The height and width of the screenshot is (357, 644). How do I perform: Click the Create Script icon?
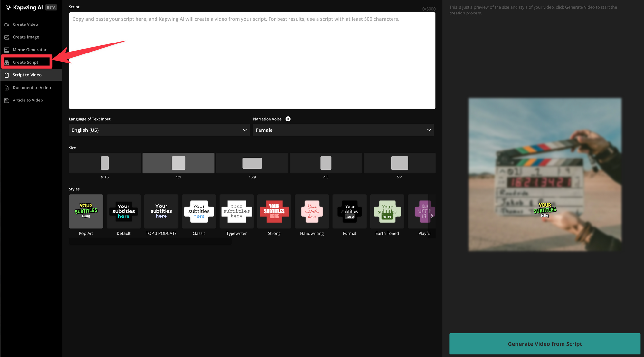(x=6, y=63)
